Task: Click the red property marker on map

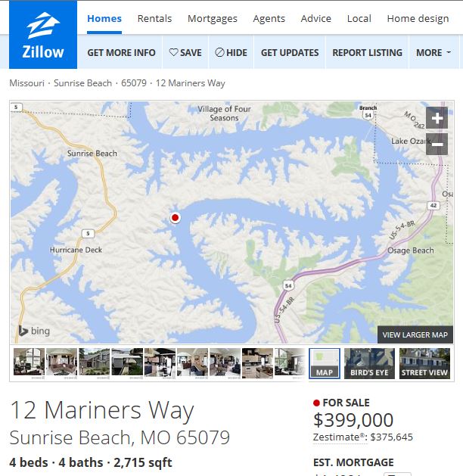Action: tap(175, 217)
